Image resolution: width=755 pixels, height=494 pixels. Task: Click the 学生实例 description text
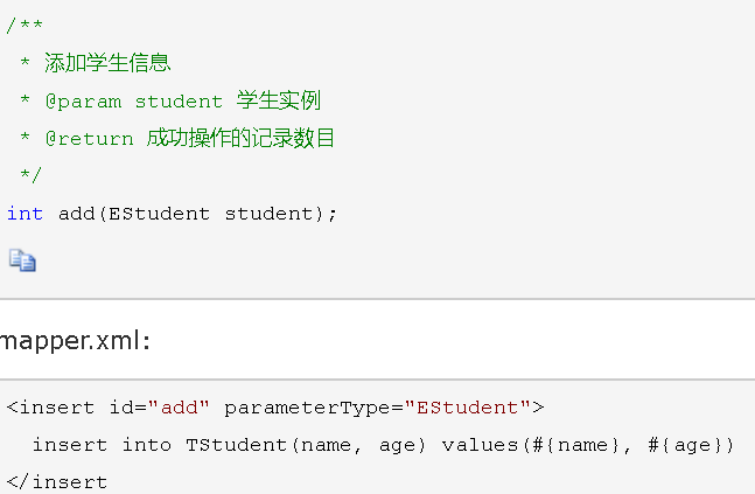coord(278,101)
